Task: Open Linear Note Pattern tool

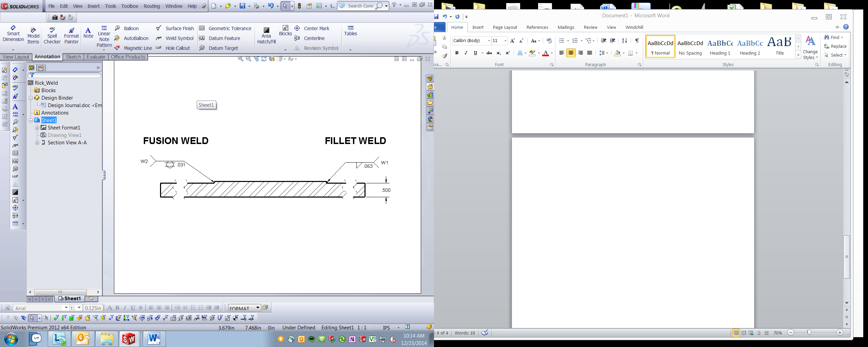Action: click(104, 36)
